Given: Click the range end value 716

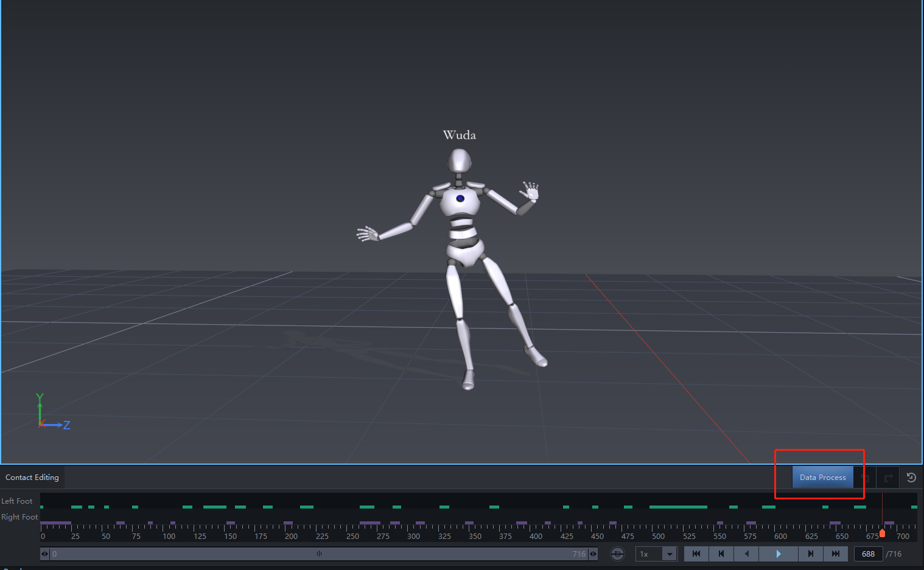Looking at the screenshot, I should point(579,554).
